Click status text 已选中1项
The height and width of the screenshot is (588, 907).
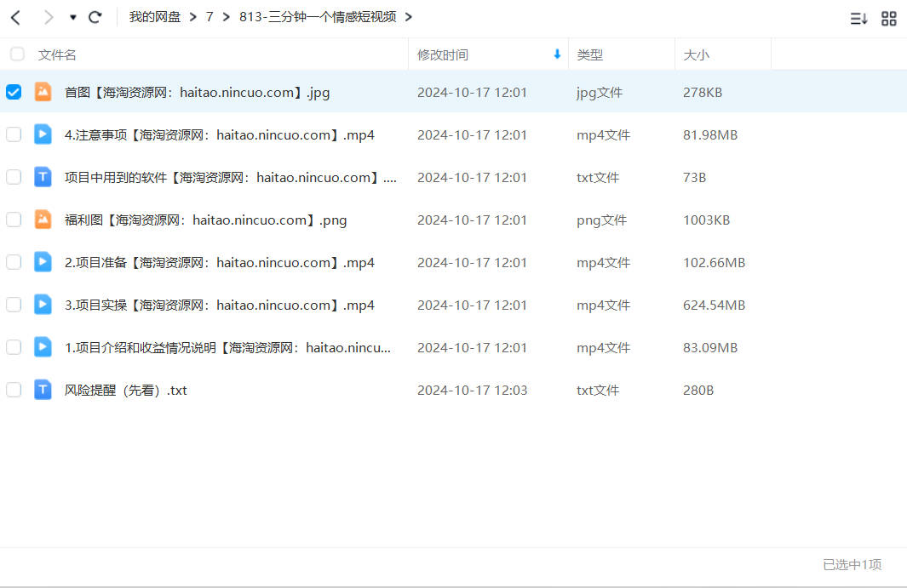coord(852,564)
